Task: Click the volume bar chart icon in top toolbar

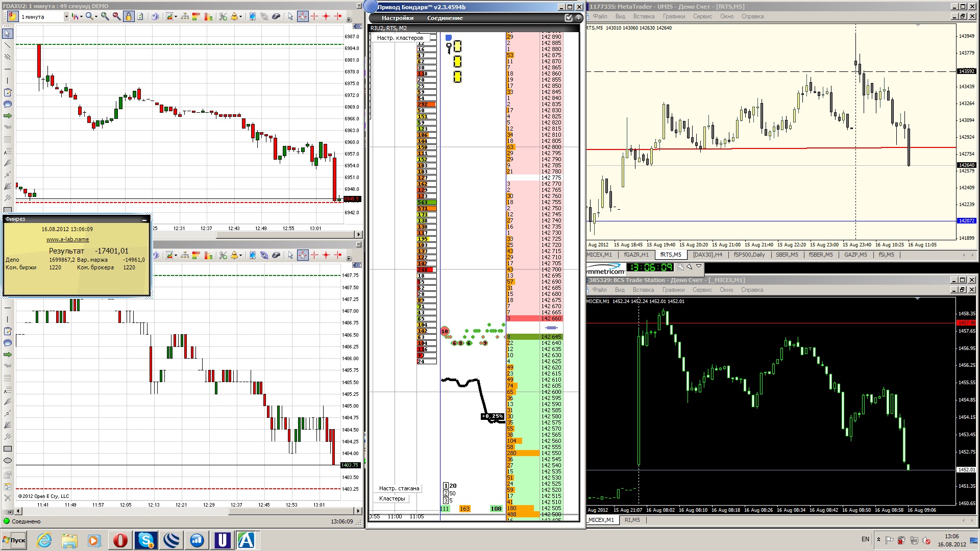Action: (208, 17)
